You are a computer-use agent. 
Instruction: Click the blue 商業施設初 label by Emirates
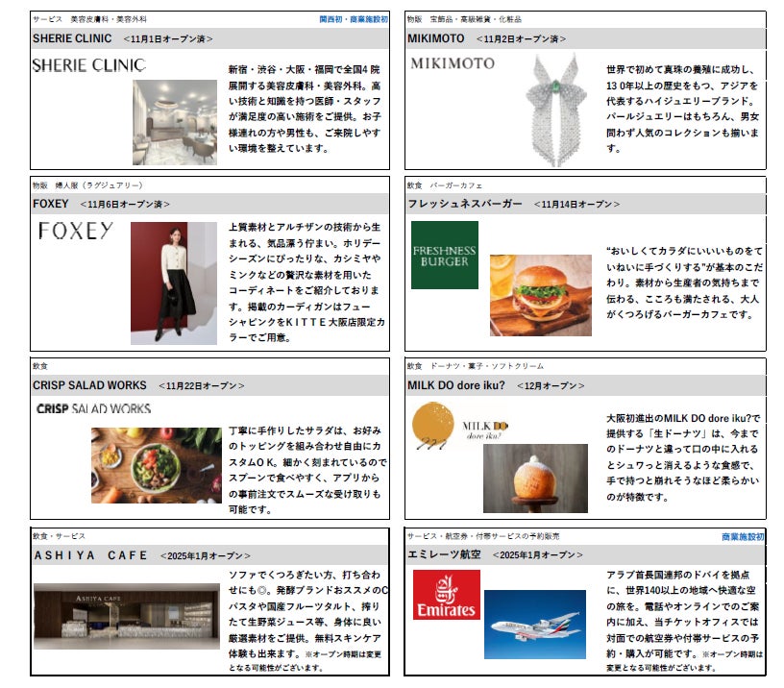[x=743, y=536]
